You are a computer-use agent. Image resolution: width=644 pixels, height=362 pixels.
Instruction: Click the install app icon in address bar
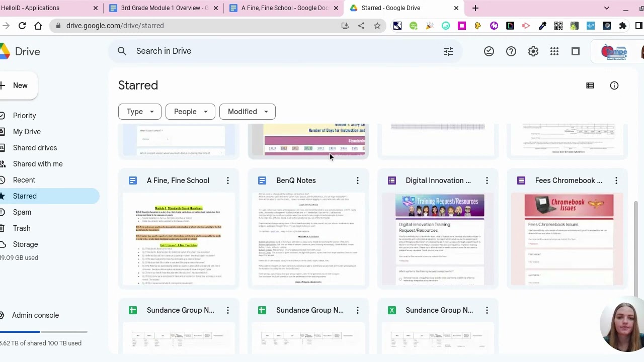345,26
